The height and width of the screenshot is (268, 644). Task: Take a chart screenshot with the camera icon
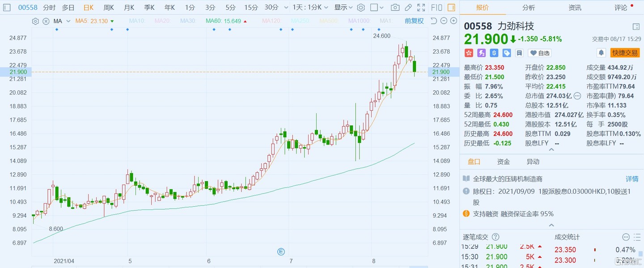(x=395, y=8)
